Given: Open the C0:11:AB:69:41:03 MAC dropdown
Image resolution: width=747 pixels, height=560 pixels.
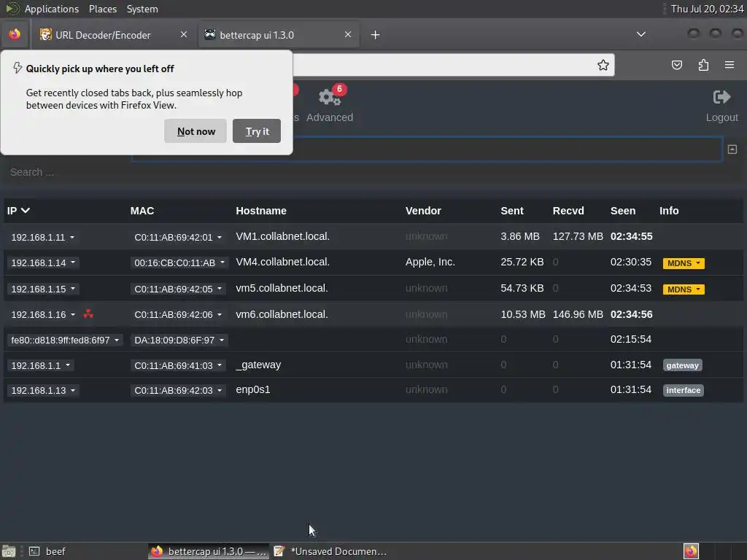Looking at the screenshot, I should tap(178, 365).
